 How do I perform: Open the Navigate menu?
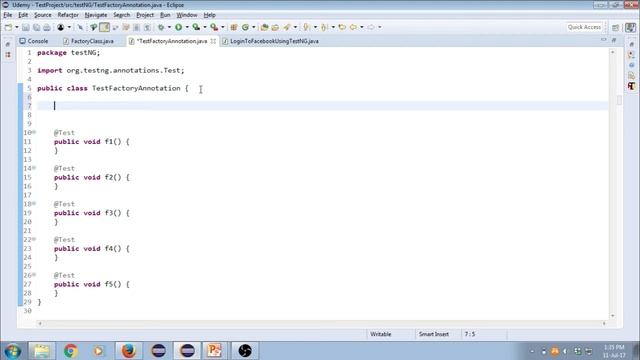(x=96, y=15)
